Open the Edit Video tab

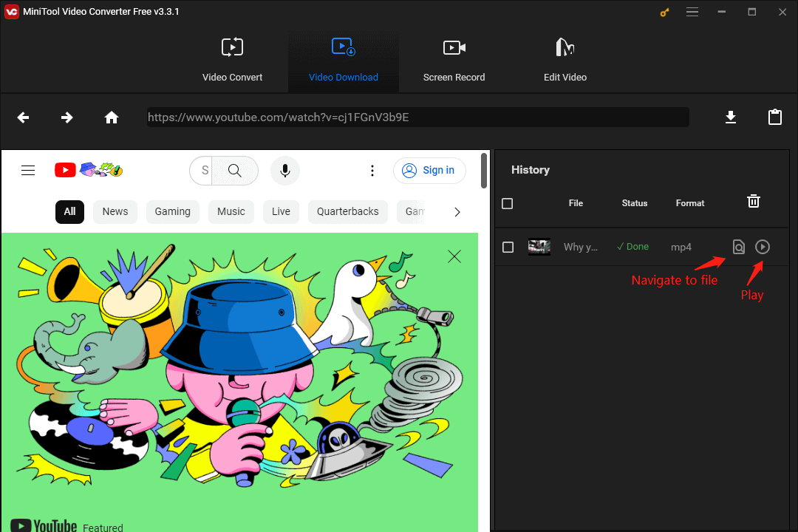pos(565,61)
